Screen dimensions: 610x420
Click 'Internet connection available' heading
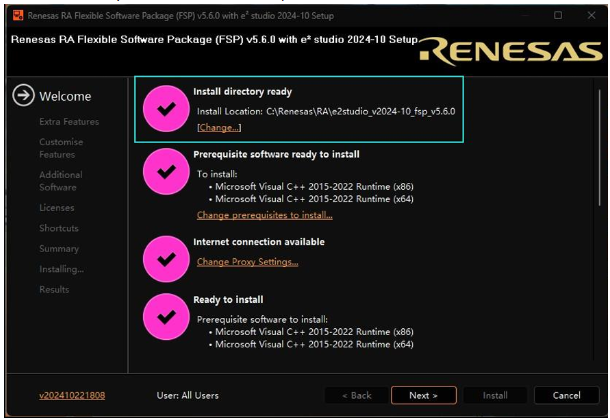pyautogui.click(x=259, y=242)
